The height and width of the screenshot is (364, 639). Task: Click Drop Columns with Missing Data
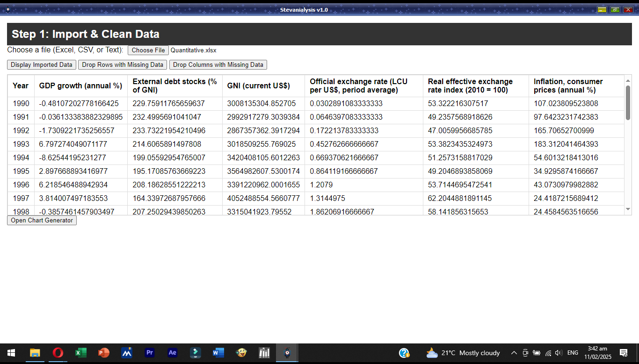[x=218, y=64]
